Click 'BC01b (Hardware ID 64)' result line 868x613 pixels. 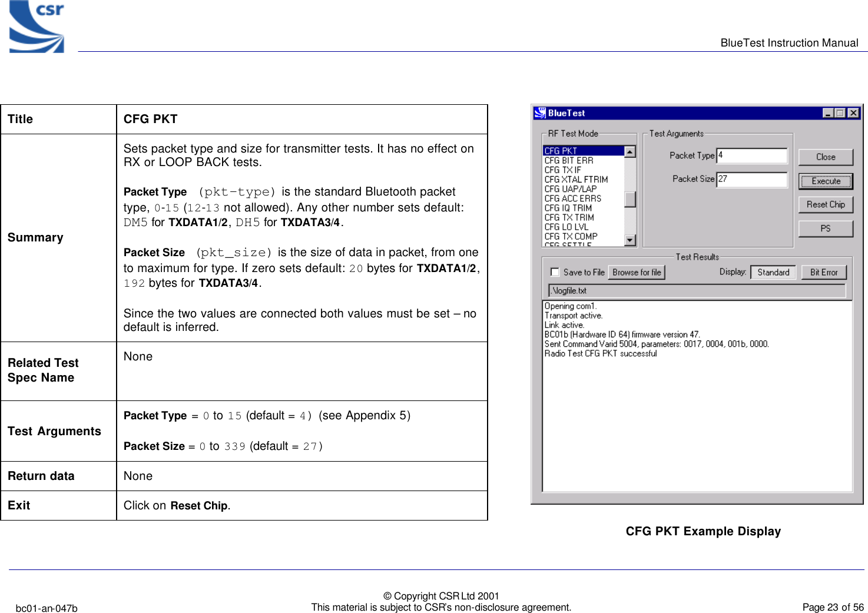[x=622, y=334]
